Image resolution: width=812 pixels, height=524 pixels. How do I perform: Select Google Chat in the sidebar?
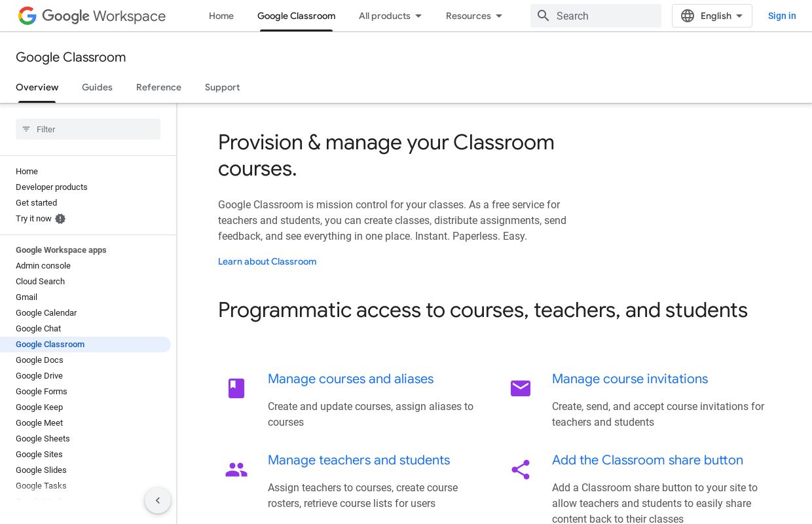[x=38, y=329]
